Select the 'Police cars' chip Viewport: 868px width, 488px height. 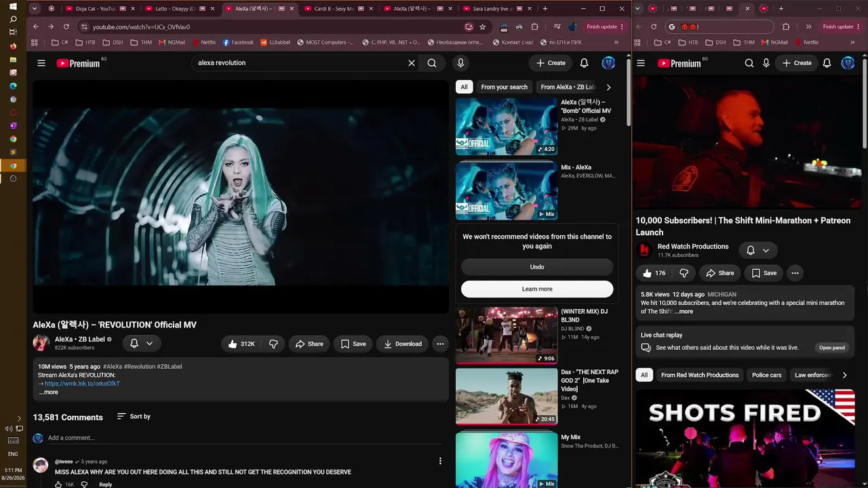766,375
